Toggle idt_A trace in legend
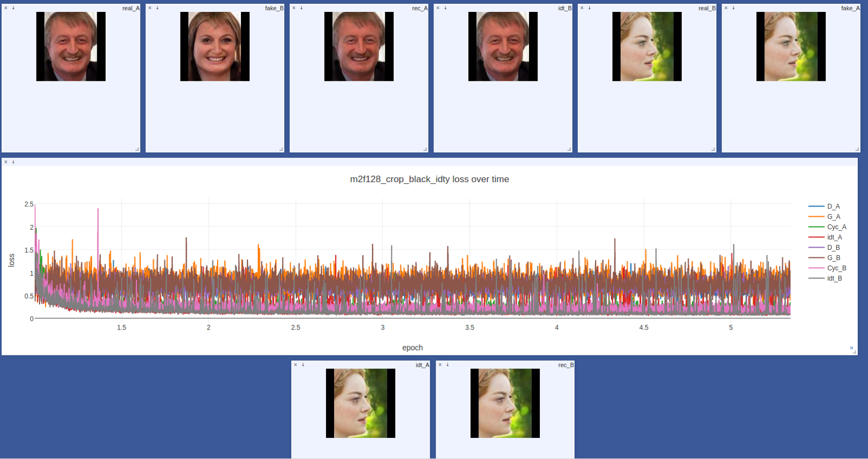868x459 pixels. point(827,237)
